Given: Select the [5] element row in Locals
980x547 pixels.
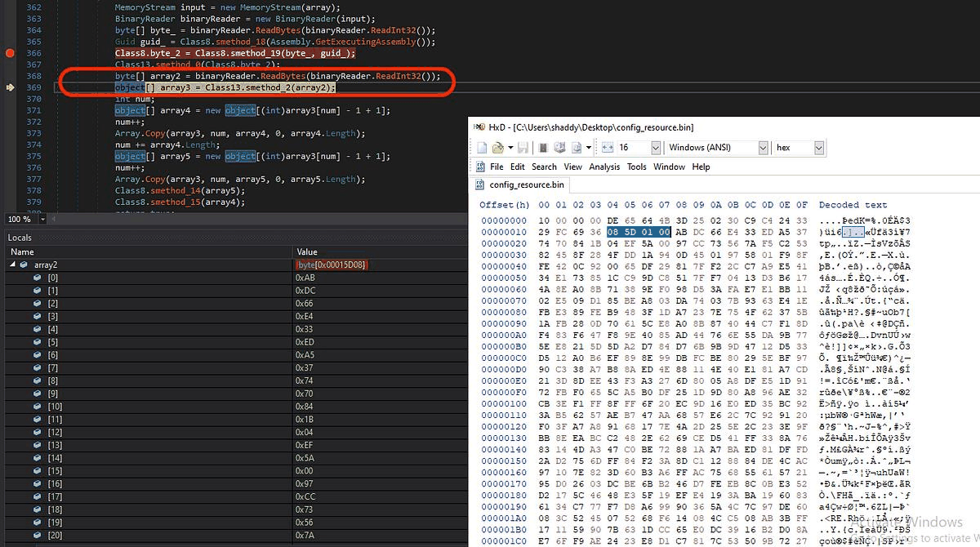Looking at the screenshot, I should [234, 342].
